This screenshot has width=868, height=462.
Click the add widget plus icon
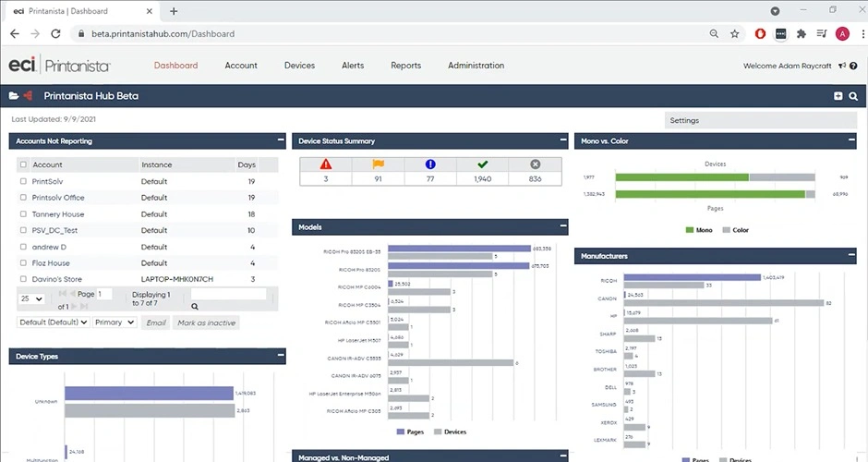point(838,96)
